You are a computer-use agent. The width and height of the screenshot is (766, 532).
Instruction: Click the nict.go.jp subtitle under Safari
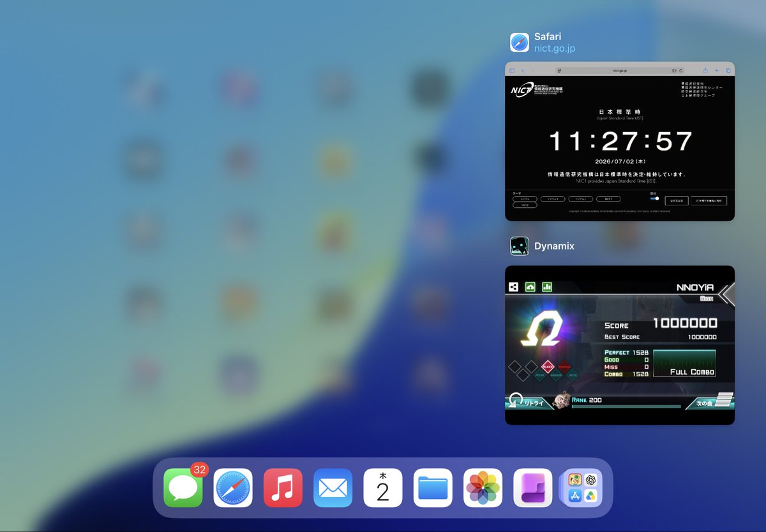click(555, 48)
